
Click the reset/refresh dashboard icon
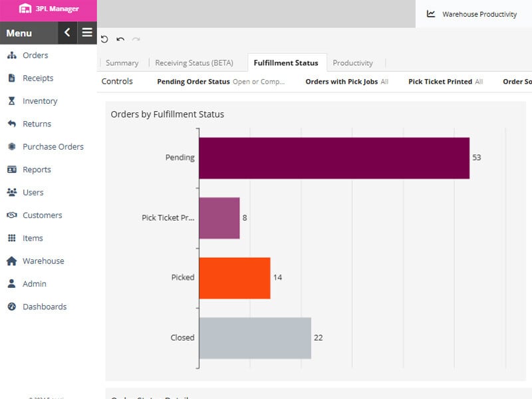(104, 39)
